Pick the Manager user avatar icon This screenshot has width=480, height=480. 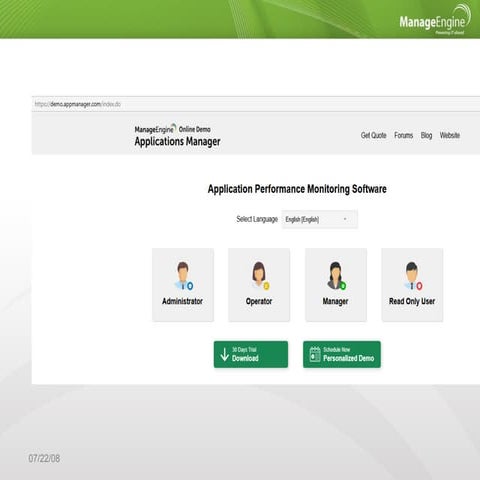[336, 276]
